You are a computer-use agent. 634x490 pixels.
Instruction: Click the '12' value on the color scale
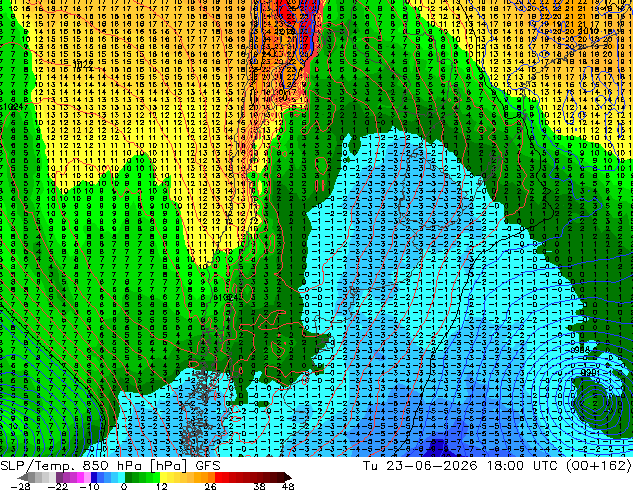[x=162, y=486]
